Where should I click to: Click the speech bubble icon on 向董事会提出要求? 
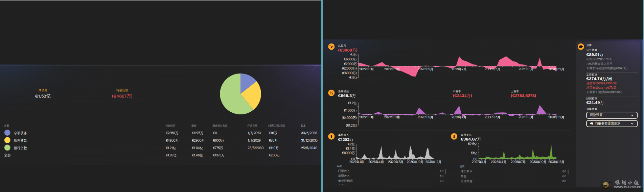pyautogui.click(x=592, y=124)
